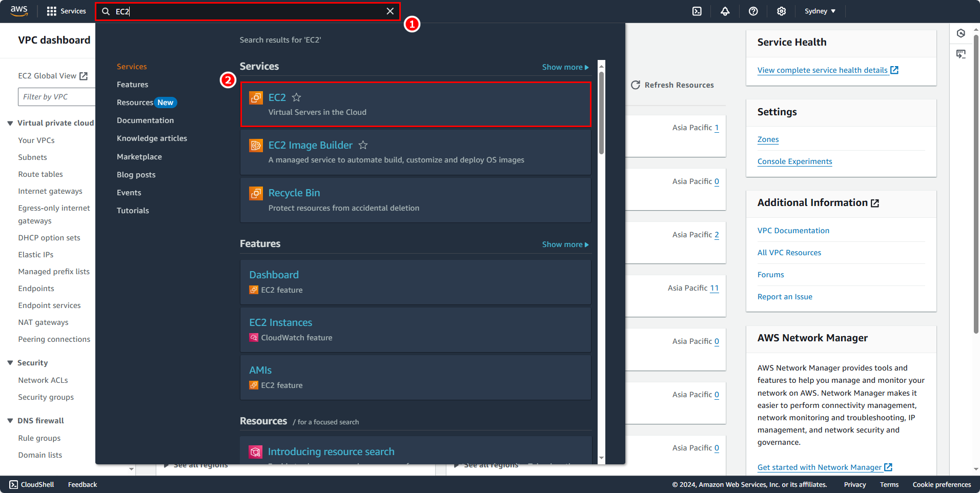Image resolution: width=980 pixels, height=493 pixels.
Task: Open Elastic IPs in sidebar
Action: tap(36, 255)
